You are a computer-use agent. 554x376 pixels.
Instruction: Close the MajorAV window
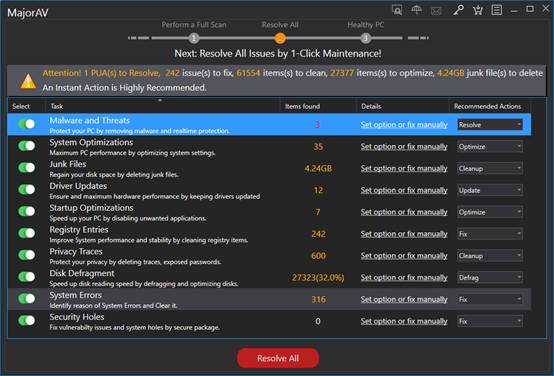pos(546,9)
